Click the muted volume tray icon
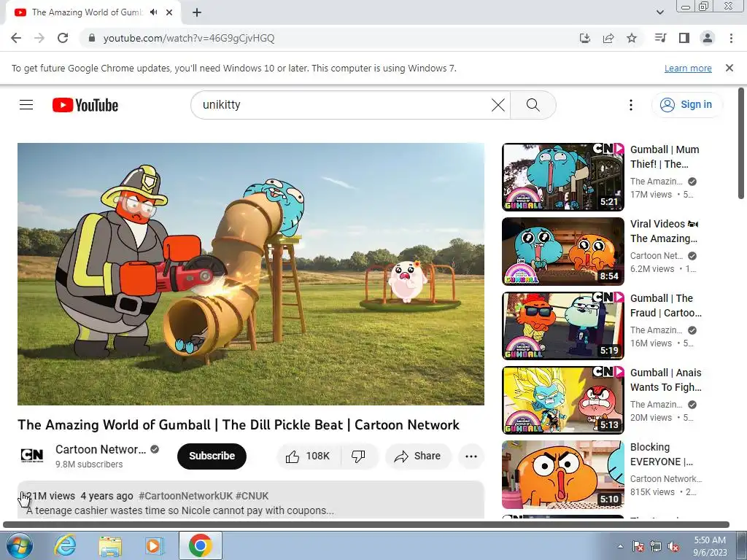 [673, 546]
